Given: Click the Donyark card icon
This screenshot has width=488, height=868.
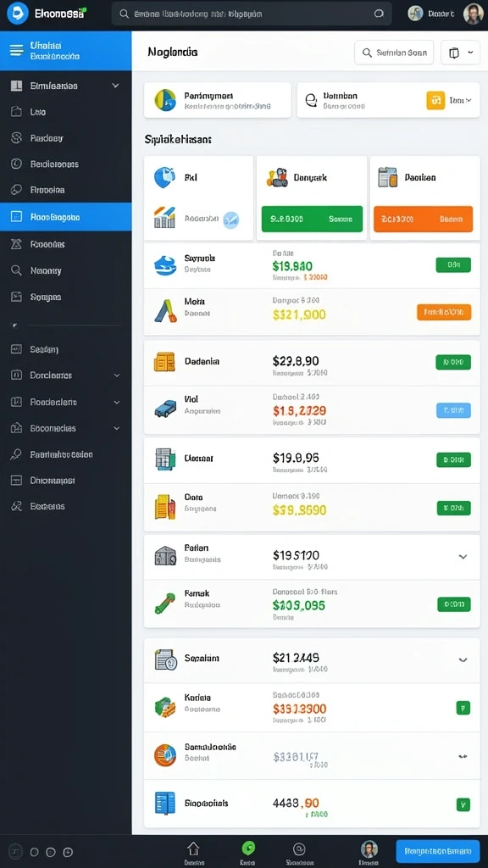Looking at the screenshot, I should pos(277,178).
